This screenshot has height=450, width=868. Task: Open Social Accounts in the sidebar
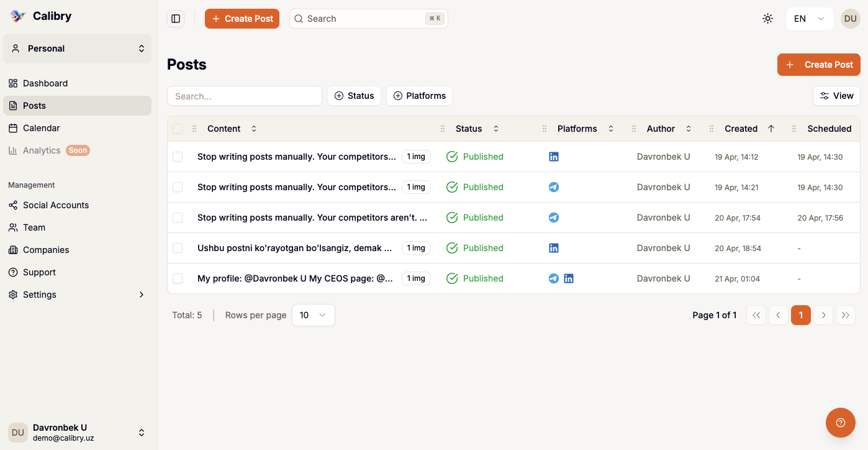coord(78,205)
